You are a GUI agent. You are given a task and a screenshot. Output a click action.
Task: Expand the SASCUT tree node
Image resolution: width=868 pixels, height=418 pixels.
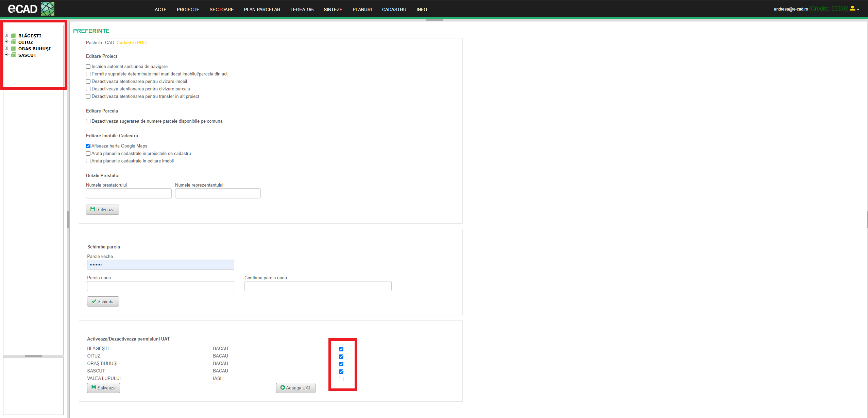pos(6,55)
